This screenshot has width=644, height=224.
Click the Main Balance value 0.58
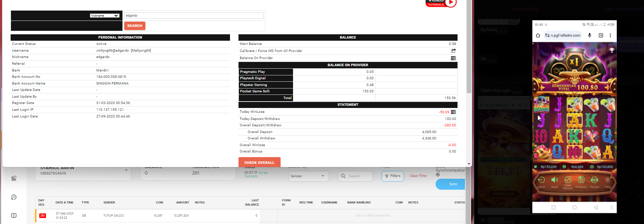[453, 44]
